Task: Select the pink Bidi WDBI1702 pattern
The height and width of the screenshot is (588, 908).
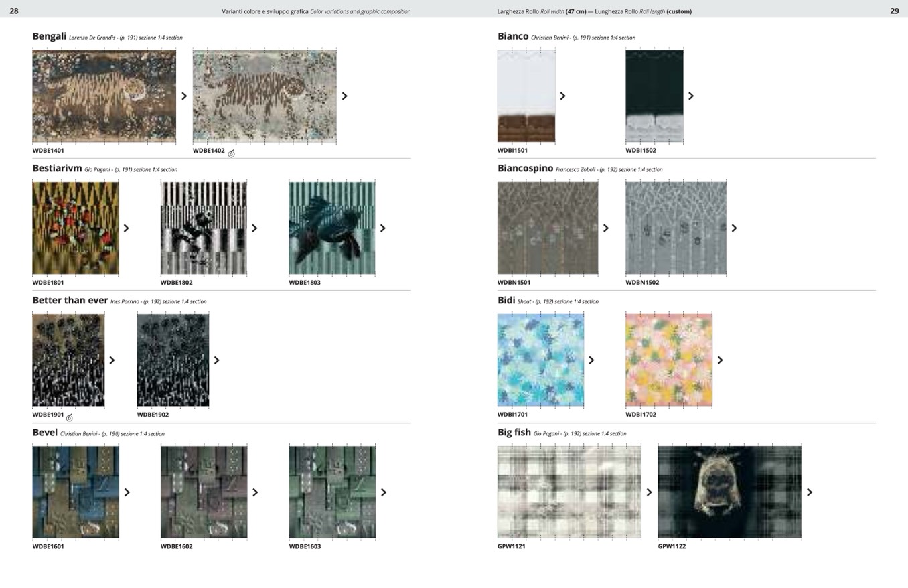Action: [x=668, y=360]
